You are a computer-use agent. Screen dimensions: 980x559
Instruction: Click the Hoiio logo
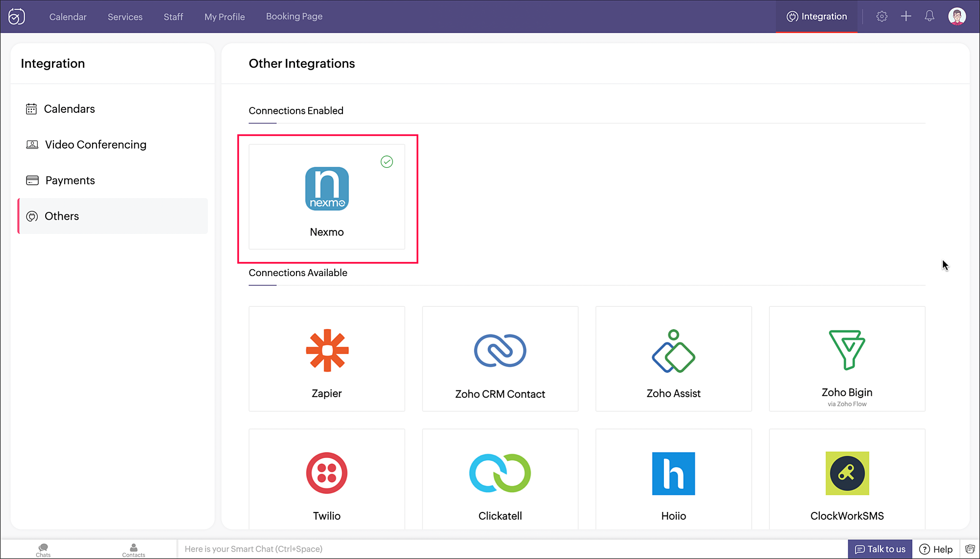[x=673, y=474]
